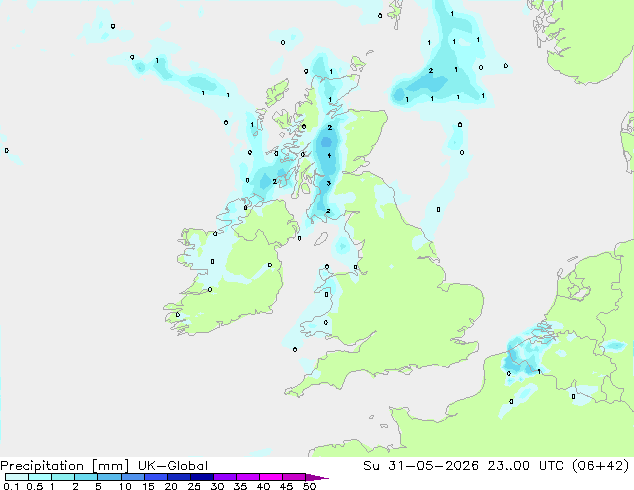Click the purple arrow past the 50 mm end
This screenshot has width=634, height=490.
tap(317, 477)
